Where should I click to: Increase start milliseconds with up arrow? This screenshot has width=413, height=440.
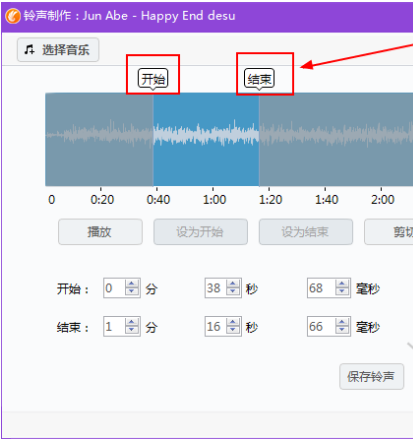[342, 284]
